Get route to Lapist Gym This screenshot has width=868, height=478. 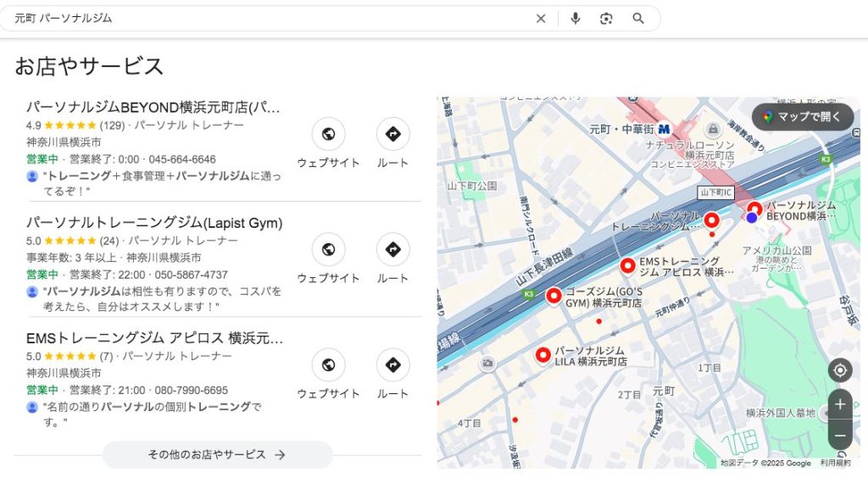click(x=392, y=249)
